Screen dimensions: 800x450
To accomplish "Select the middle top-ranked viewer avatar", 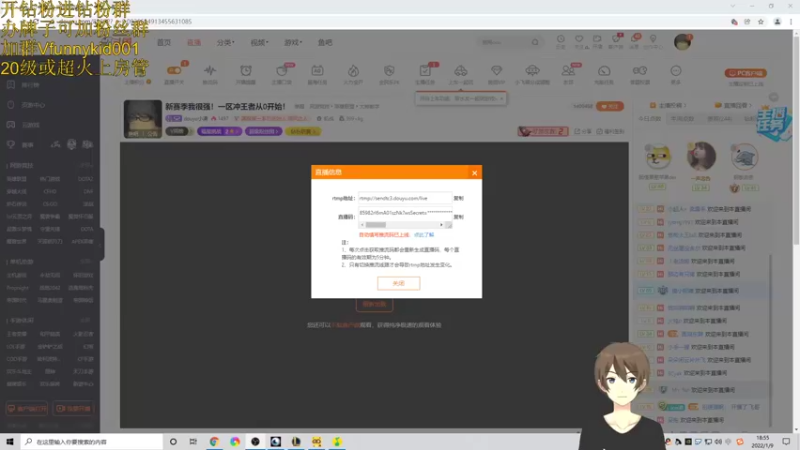I will [x=701, y=156].
